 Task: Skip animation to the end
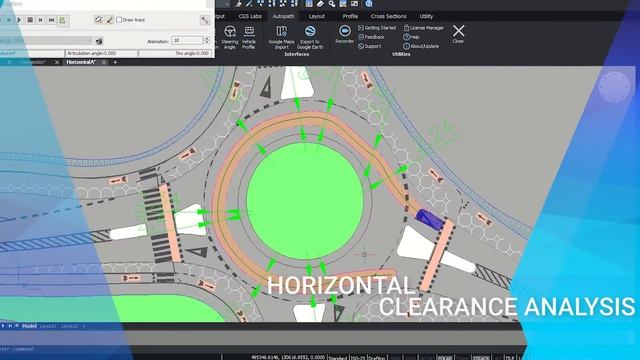tap(51, 20)
